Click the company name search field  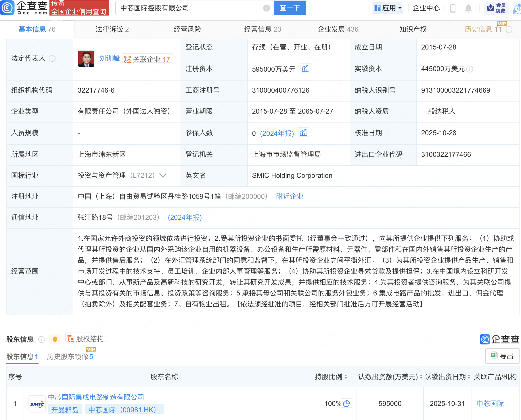pos(190,8)
